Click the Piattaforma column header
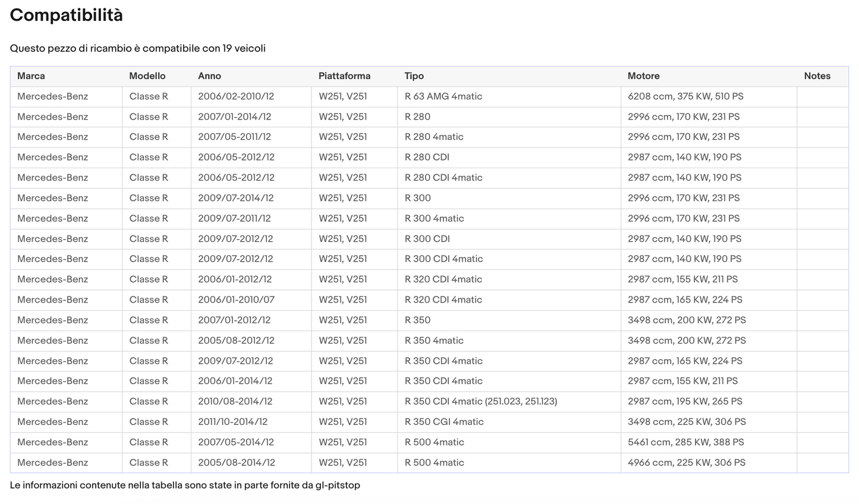The height and width of the screenshot is (504, 859). coord(344,76)
